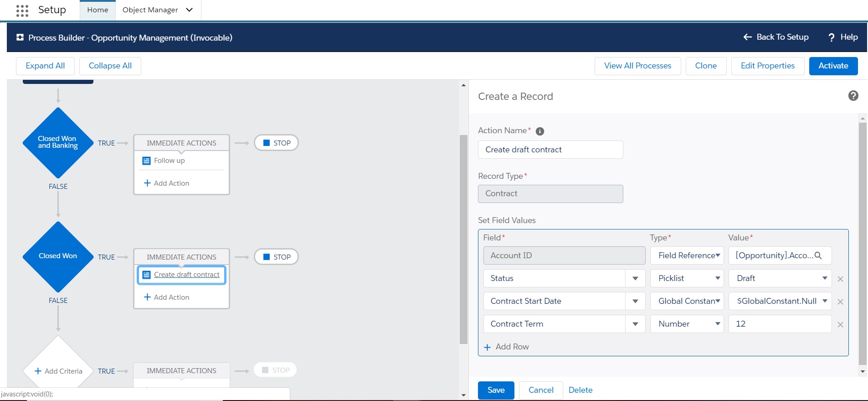
Task: Click the Account ID field box
Action: coord(564,255)
